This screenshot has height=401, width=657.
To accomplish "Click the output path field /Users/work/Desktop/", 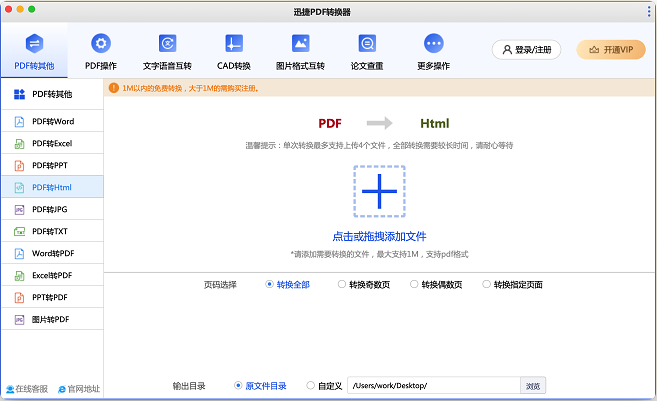I will tap(434, 385).
